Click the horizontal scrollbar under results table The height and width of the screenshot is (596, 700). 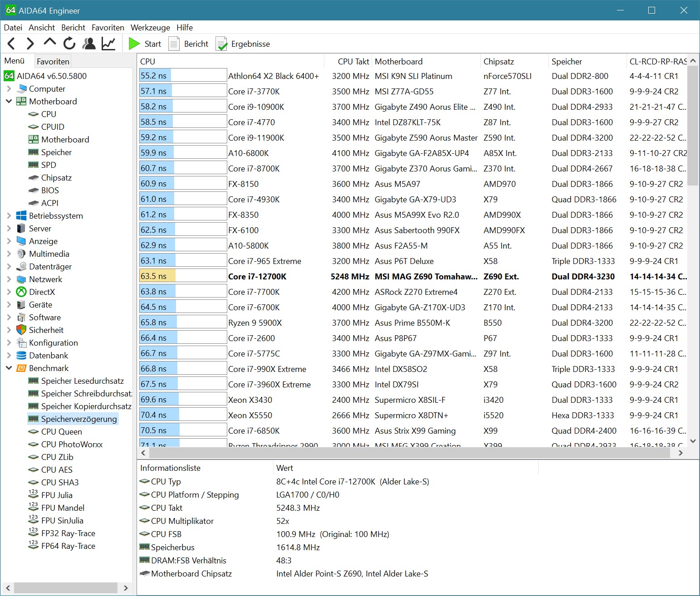(x=409, y=452)
